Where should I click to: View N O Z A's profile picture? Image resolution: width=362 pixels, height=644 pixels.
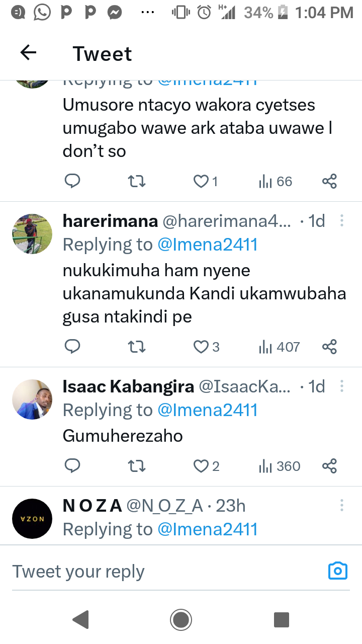pyautogui.click(x=32, y=519)
